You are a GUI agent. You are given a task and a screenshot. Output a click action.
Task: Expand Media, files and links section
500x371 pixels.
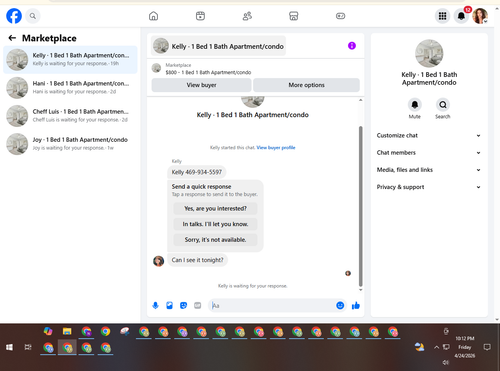click(429, 170)
